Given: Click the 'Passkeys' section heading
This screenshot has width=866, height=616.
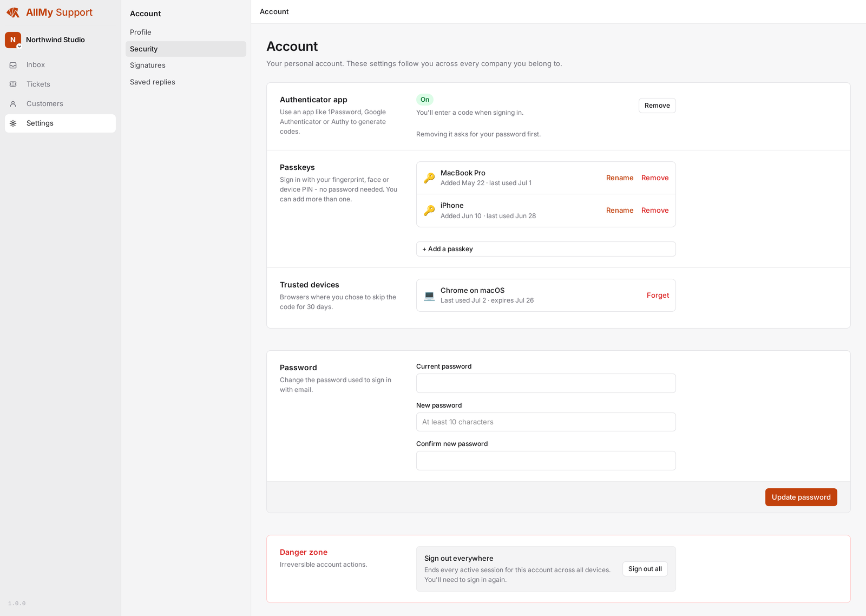Looking at the screenshot, I should point(297,168).
